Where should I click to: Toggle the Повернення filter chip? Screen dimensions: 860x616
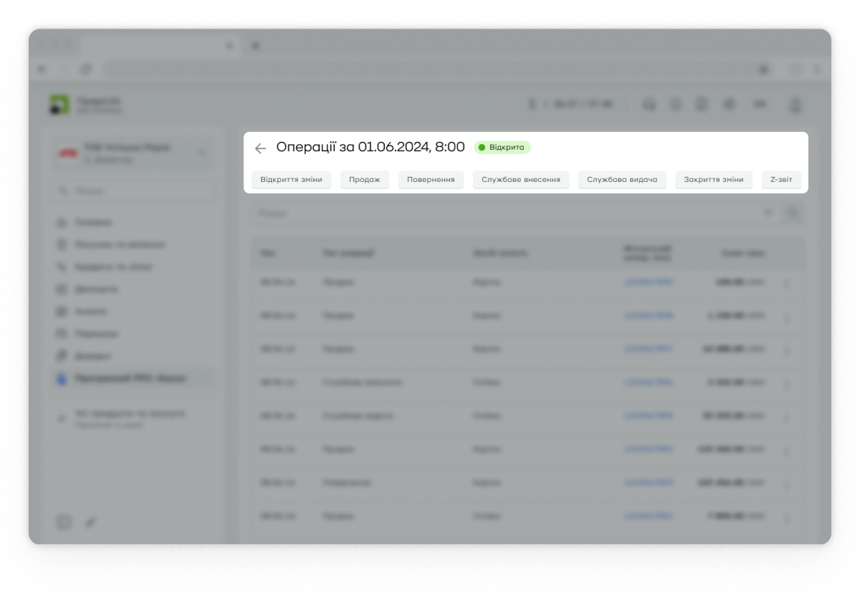point(431,179)
